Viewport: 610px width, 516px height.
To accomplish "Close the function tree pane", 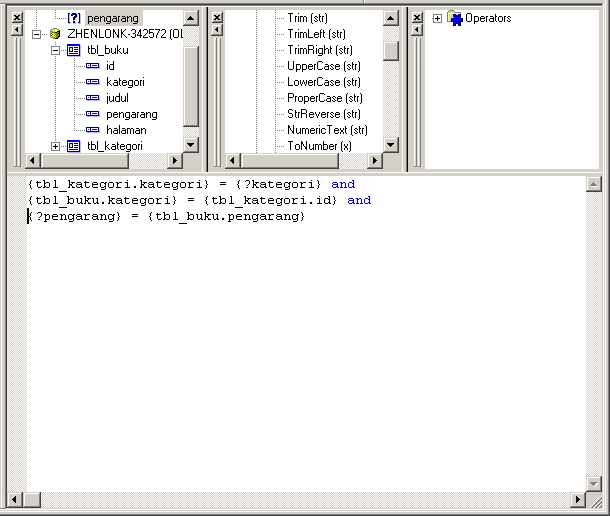I will (x=217, y=18).
